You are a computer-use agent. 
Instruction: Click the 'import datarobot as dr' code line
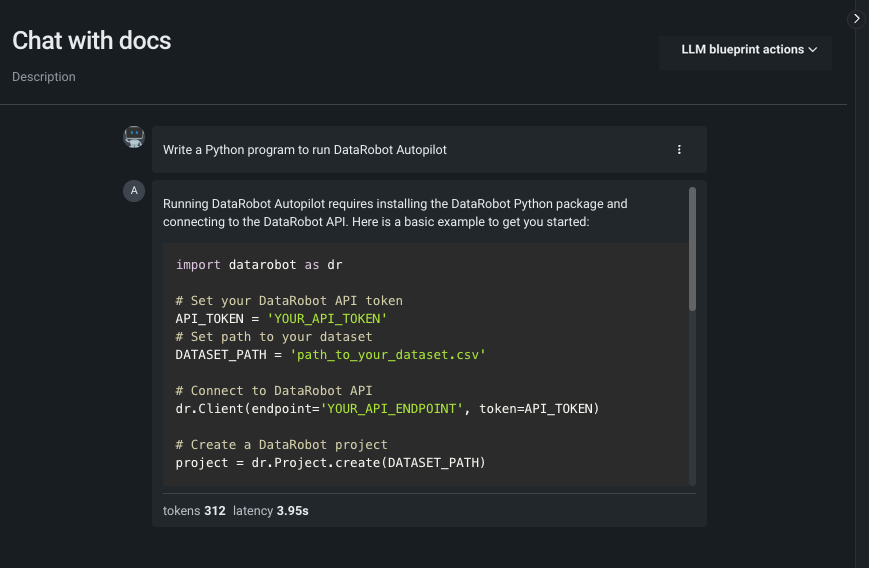click(259, 265)
